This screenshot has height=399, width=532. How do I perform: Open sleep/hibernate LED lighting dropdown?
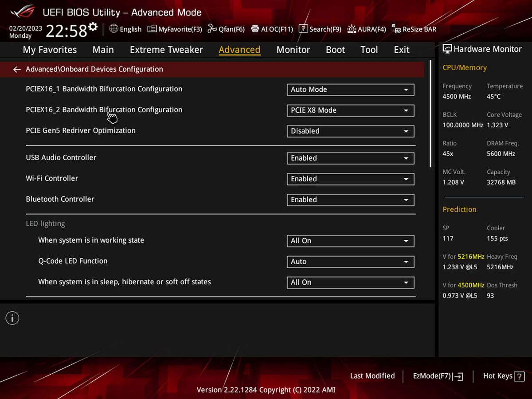[350, 282]
